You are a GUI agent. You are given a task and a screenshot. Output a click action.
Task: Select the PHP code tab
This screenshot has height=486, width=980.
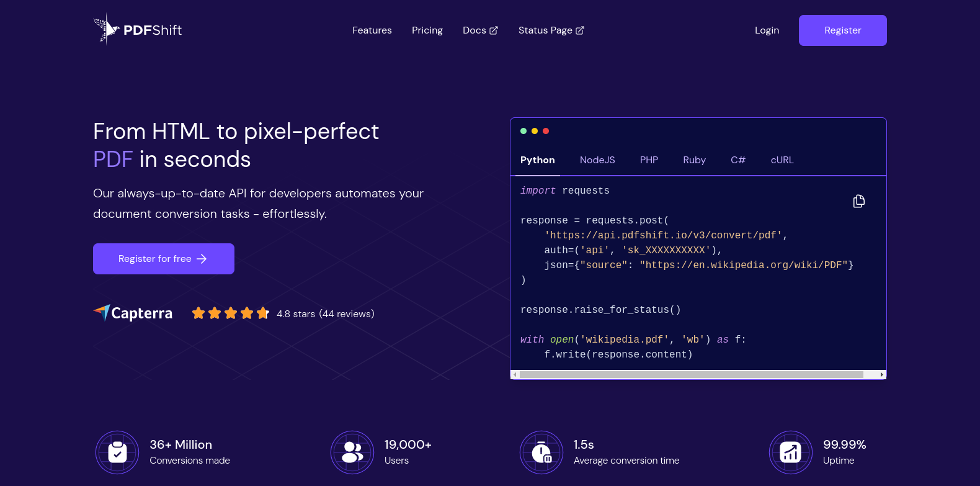click(x=649, y=160)
